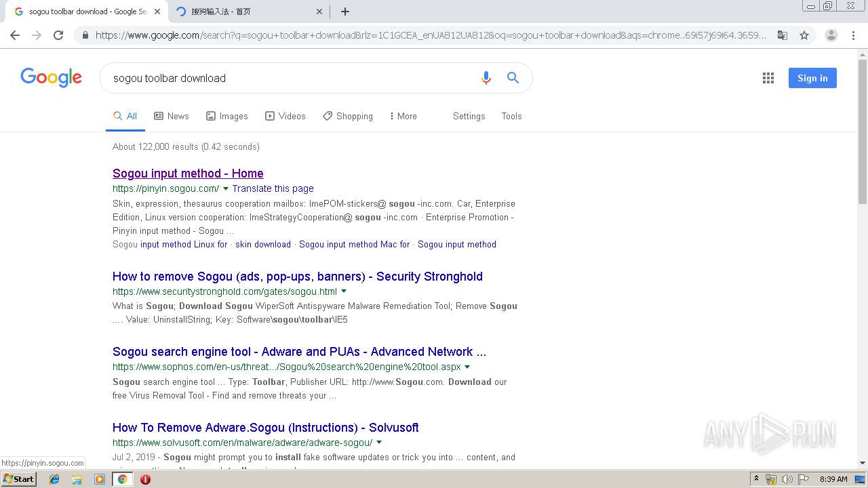Open search Tools
868x488 pixels.
click(511, 116)
